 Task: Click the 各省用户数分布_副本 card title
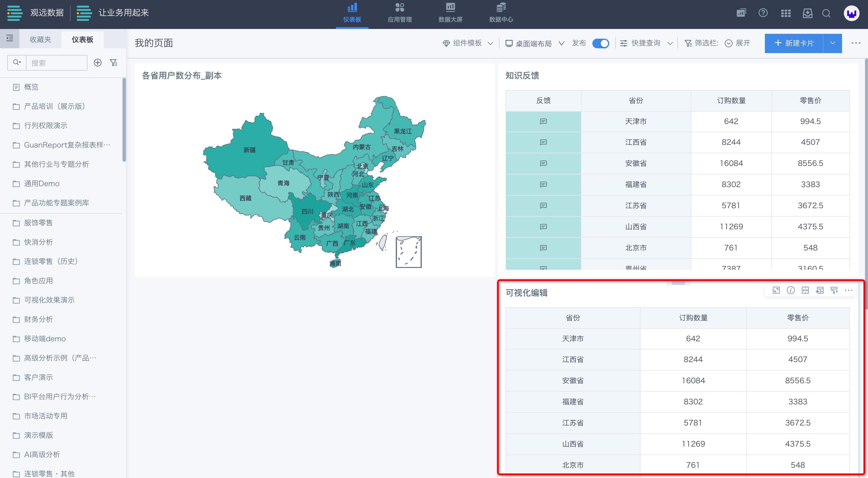point(182,75)
